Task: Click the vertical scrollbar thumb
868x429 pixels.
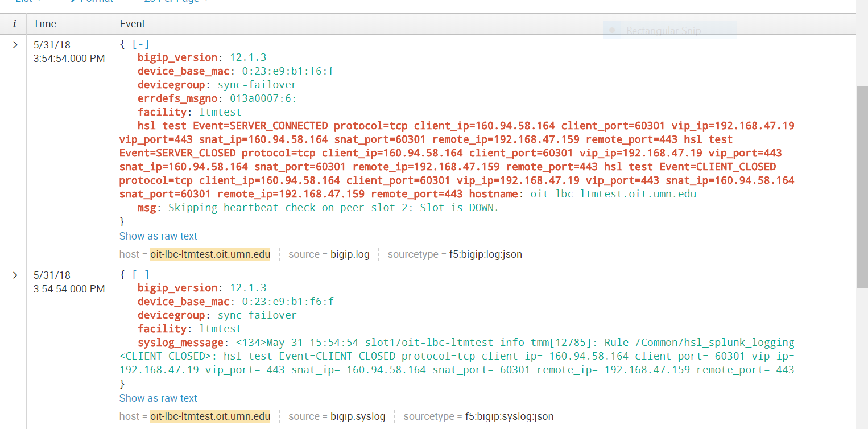Action: [862, 188]
